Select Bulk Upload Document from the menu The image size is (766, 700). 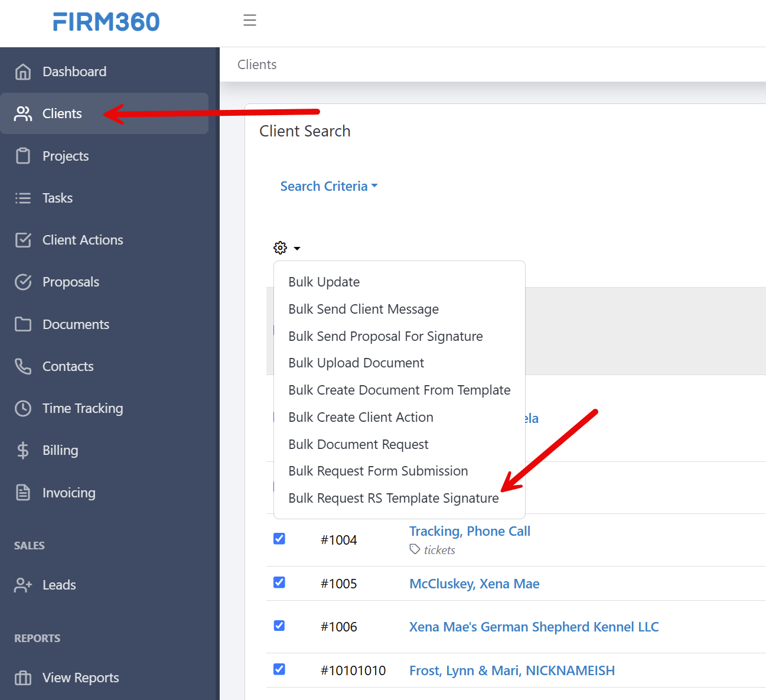(x=356, y=363)
